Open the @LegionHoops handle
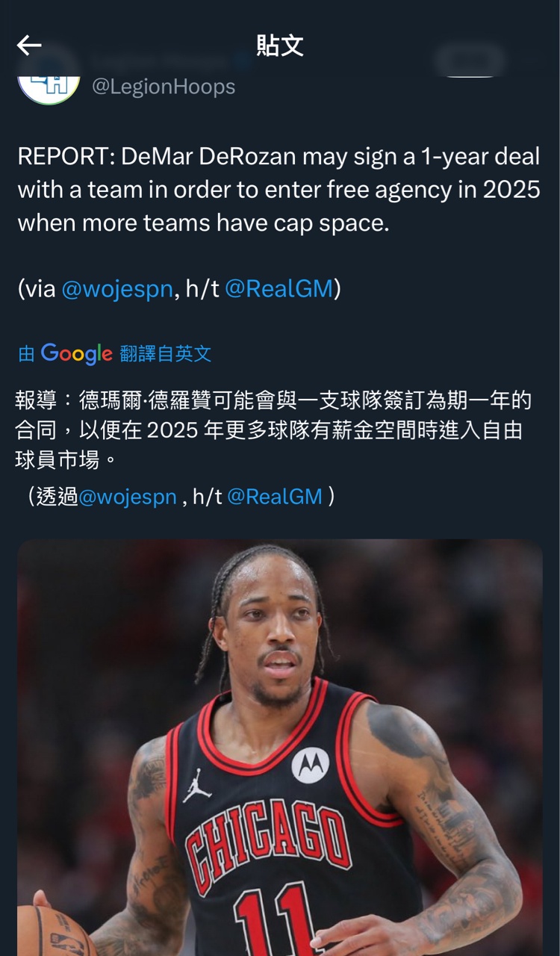The height and width of the screenshot is (956, 560). point(164,87)
